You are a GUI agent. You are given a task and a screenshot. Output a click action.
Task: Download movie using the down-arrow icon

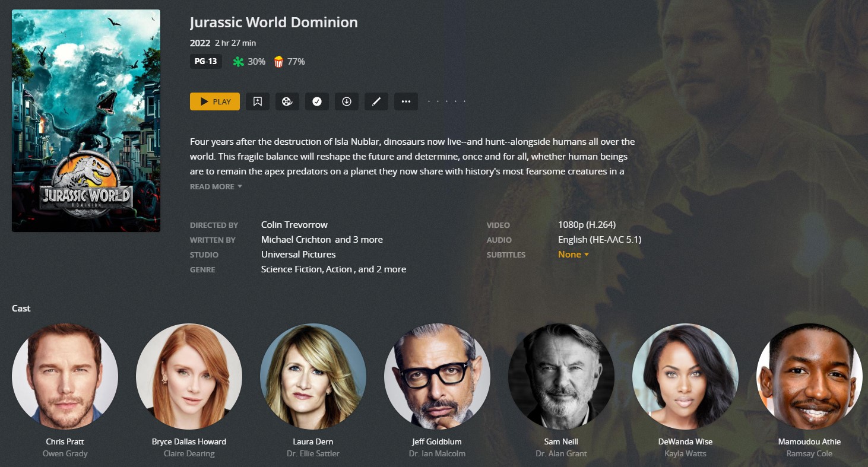(x=347, y=101)
